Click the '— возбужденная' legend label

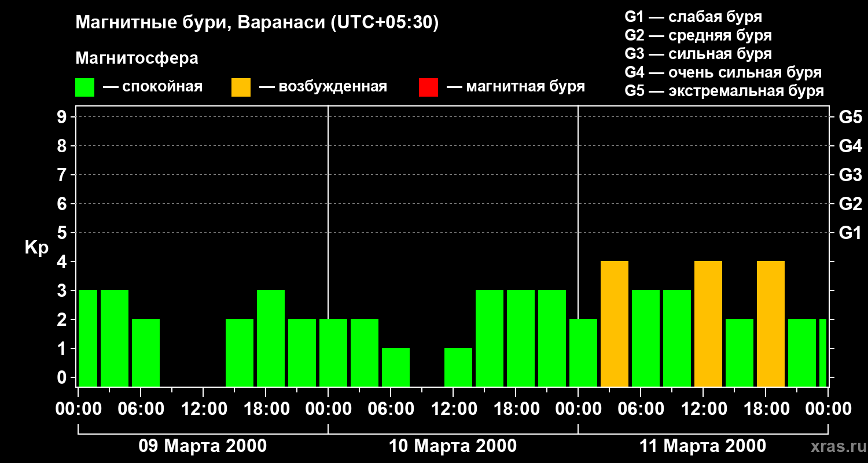tap(323, 87)
